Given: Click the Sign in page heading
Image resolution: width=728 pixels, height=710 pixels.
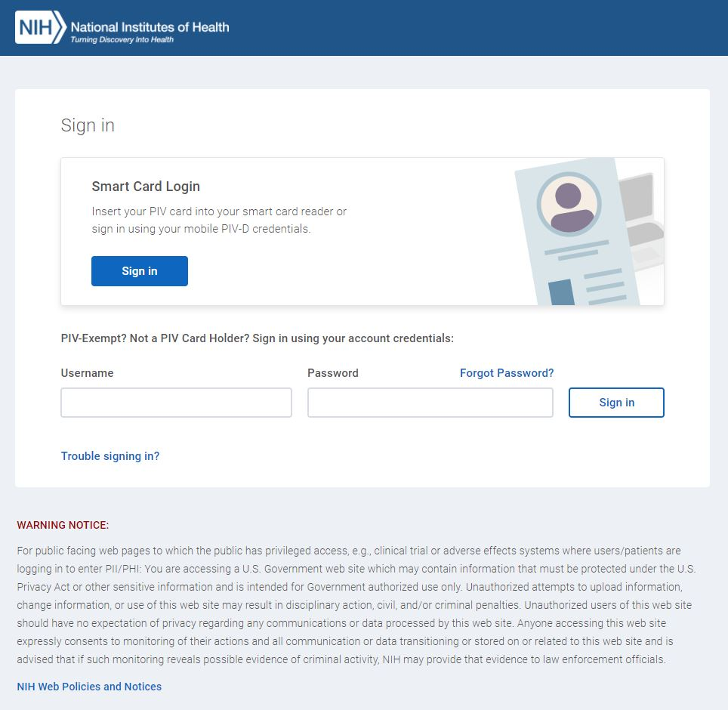Looking at the screenshot, I should coord(88,125).
